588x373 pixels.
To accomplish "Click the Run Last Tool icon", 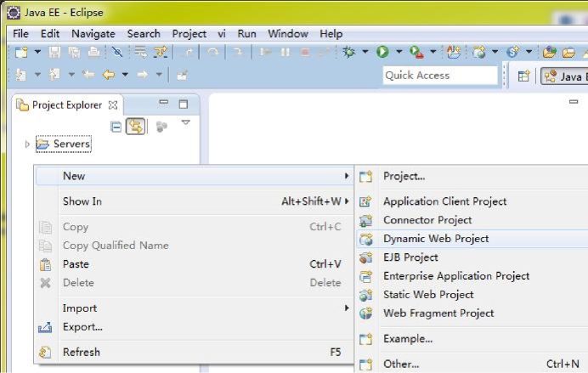I will tap(416, 52).
